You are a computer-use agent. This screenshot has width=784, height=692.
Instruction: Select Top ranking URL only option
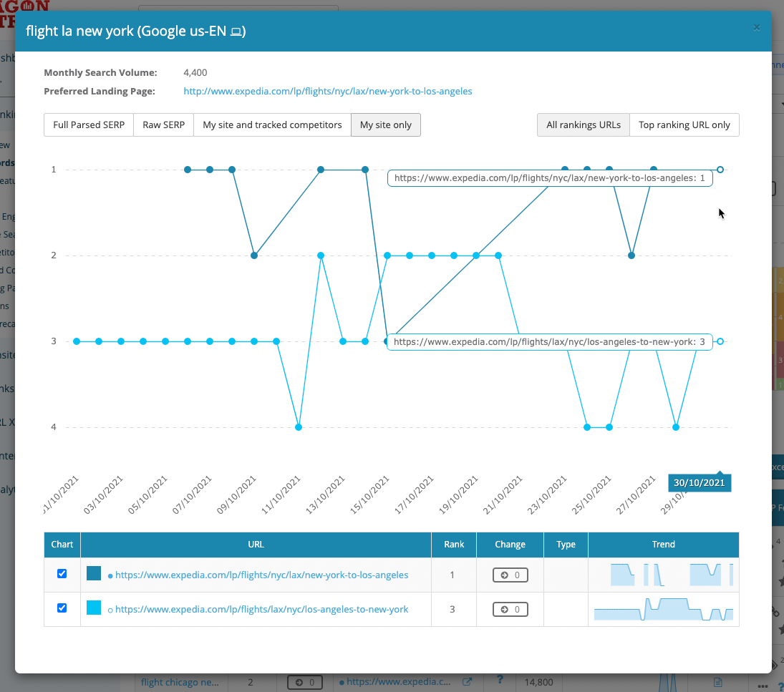pyautogui.click(x=684, y=125)
